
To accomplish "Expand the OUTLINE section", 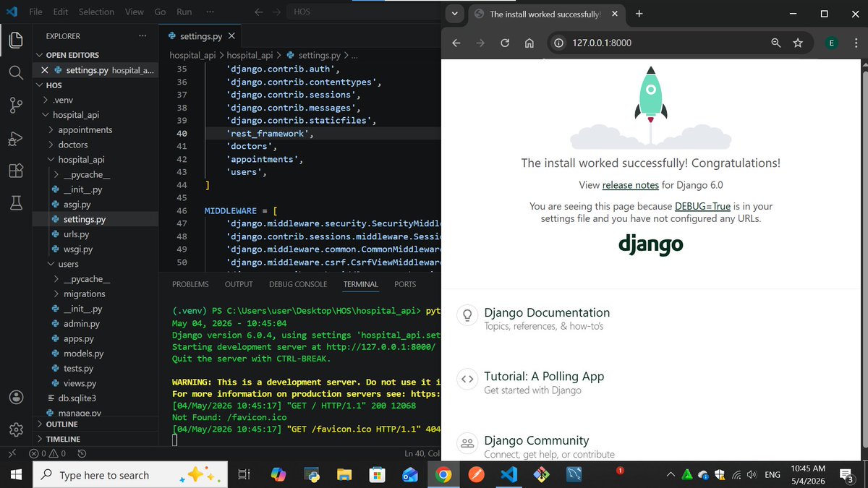I will [x=61, y=424].
